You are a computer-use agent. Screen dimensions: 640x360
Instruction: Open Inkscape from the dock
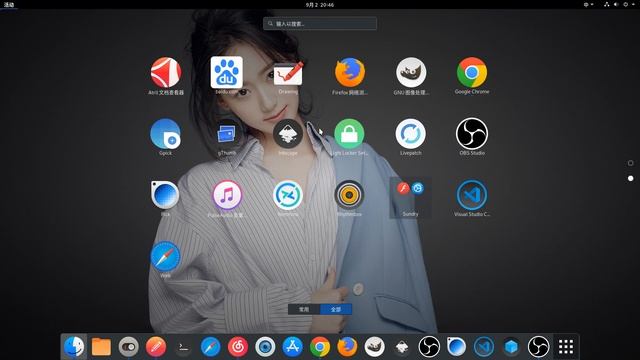pyautogui.click(x=402, y=347)
